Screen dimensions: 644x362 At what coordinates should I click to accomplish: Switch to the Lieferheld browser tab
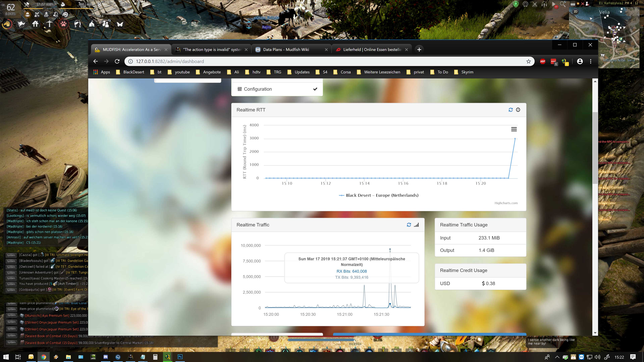[371, 49]
